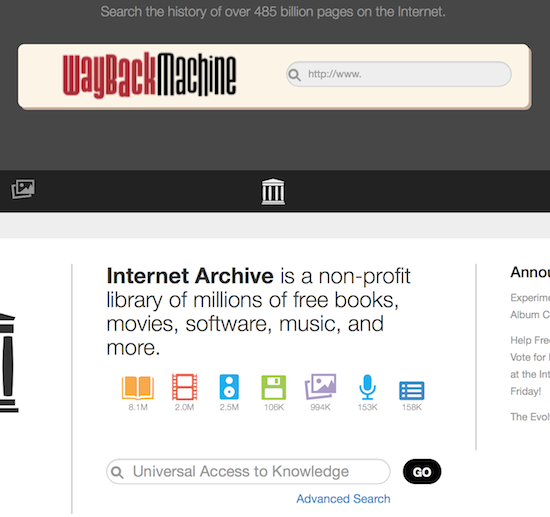Open The Evol announcement link
Screen dimensions: 550x517
530,417
